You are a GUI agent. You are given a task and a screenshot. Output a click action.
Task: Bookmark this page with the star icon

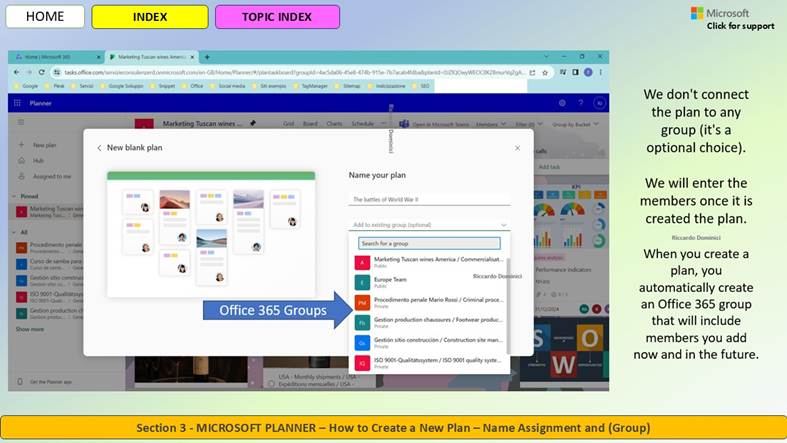[x=545, y=73]
